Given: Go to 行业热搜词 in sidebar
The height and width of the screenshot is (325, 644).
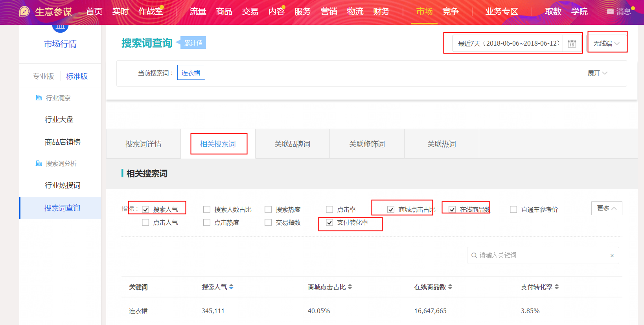Looking at the screenshot, I should point(63,185).
